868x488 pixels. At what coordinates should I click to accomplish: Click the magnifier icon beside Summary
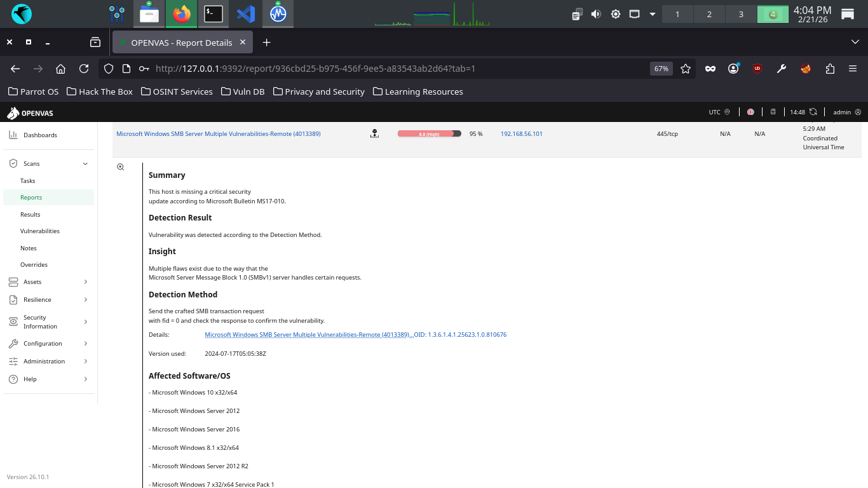click(120, 167)
